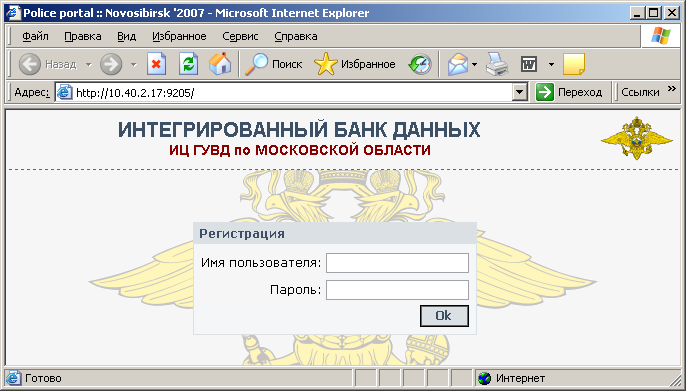This screenshot has width=686, height=391.
Task: Click the Пароль password field
Action: click(x=397, y=290)
